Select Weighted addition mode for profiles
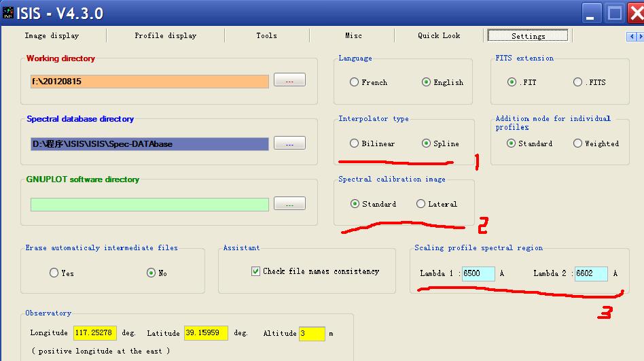The width and height of the screenshot is (644, 361). tap(577, 143)
